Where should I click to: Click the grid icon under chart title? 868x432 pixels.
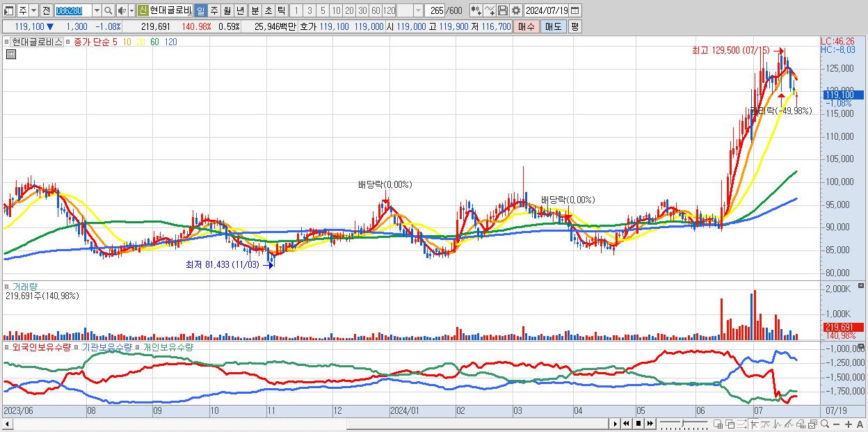[x=10, y=54]
